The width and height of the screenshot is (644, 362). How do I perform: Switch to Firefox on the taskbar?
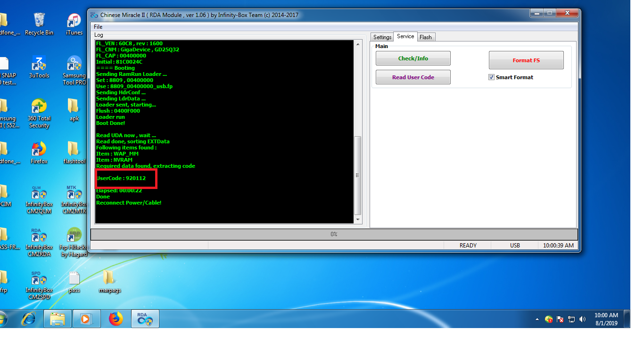coord(116,319)
